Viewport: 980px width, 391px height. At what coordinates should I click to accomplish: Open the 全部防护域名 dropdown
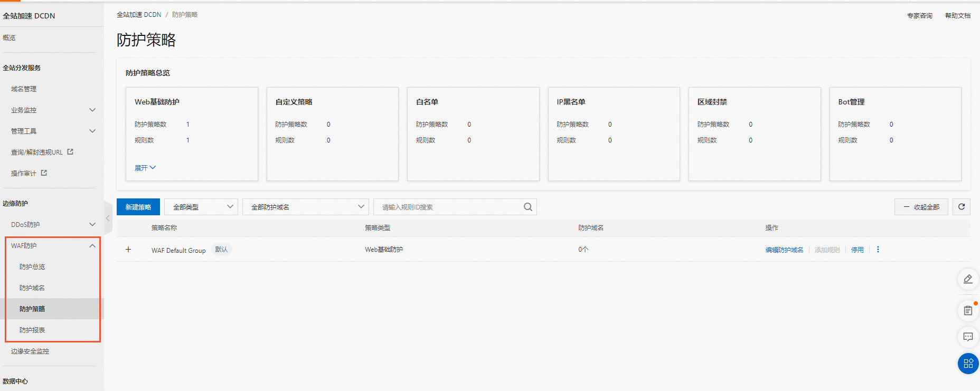pyautogui.click(x=306, y=207)
